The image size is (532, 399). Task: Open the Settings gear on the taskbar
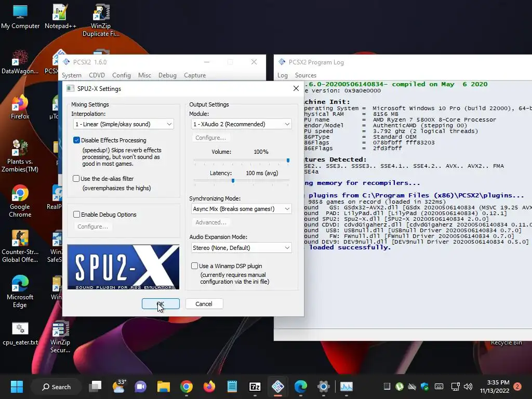pyautogui.click(x=323, y=387)
